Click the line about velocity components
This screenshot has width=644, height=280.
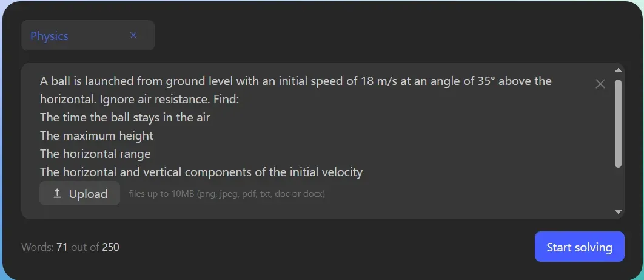pyautogui.click(x=201, y=172)
